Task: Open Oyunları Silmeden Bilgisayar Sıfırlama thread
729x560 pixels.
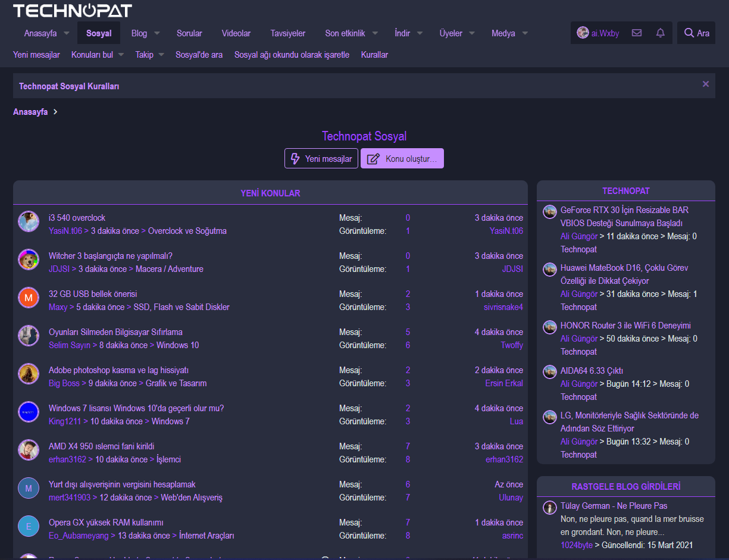Action: [115, 332]
